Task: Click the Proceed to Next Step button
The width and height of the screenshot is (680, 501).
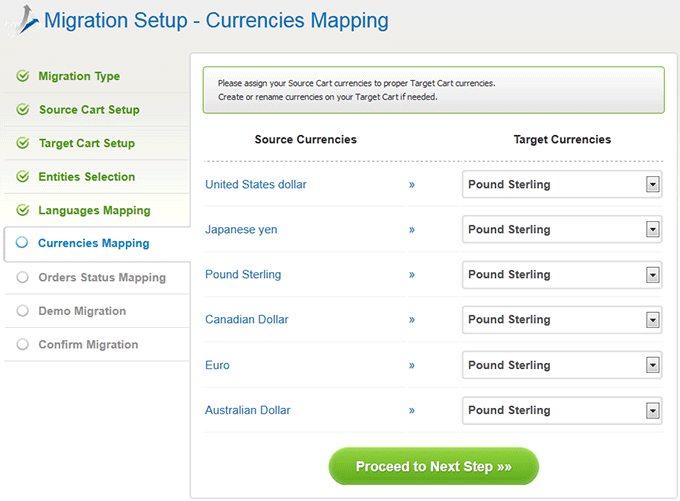Action: 434,466
